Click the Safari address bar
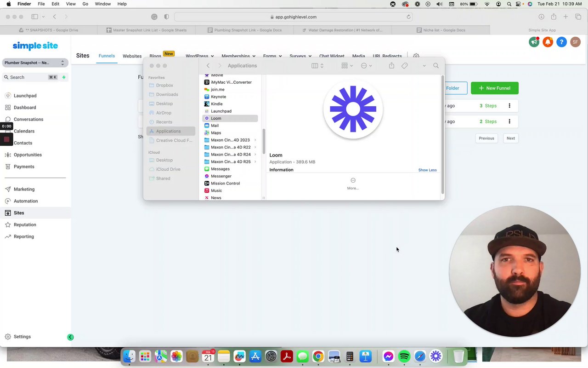Viewport: 588px width, 368px height. point(293,17)
